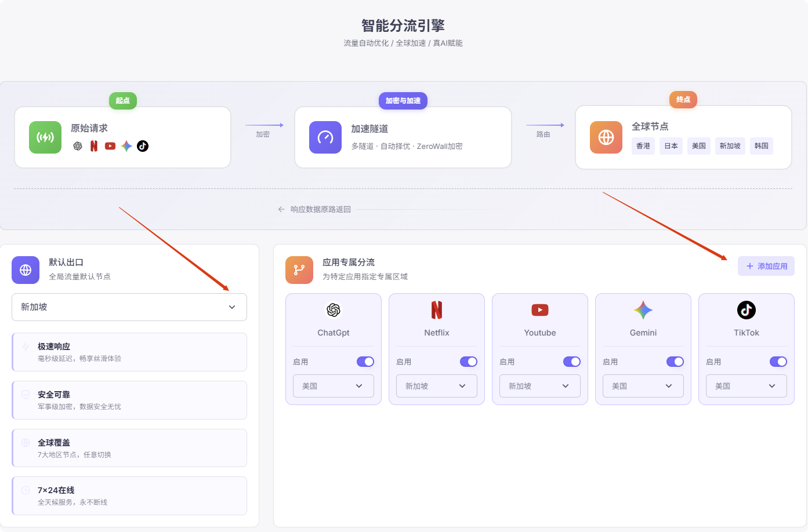Select the 美国 node tag under 全球节点

[699, 146]
